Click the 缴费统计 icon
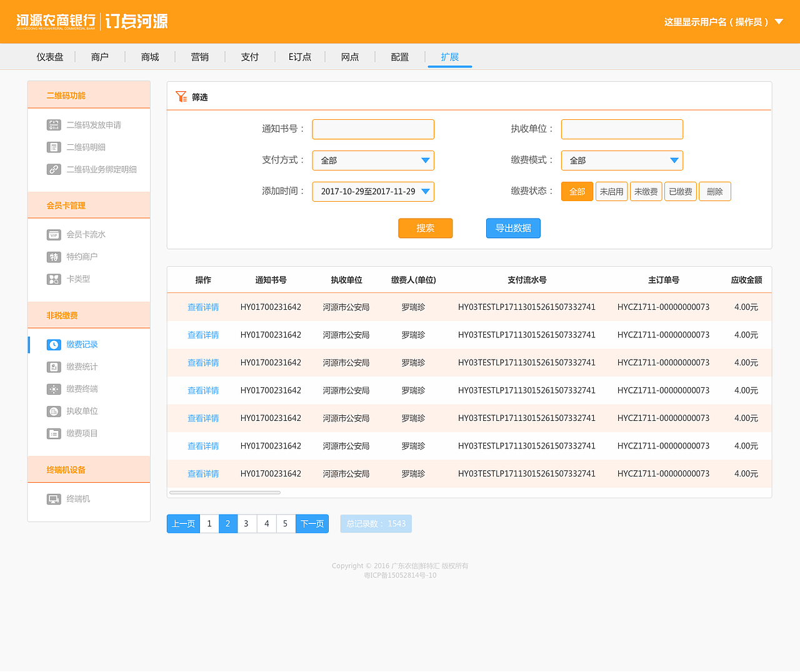Image resolution: width=800 pixels, height=672 pixels. 54,367
